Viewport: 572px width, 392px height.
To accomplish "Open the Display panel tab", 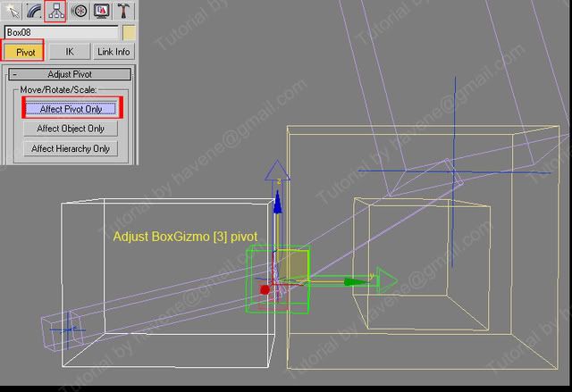I will pos(101,11).
